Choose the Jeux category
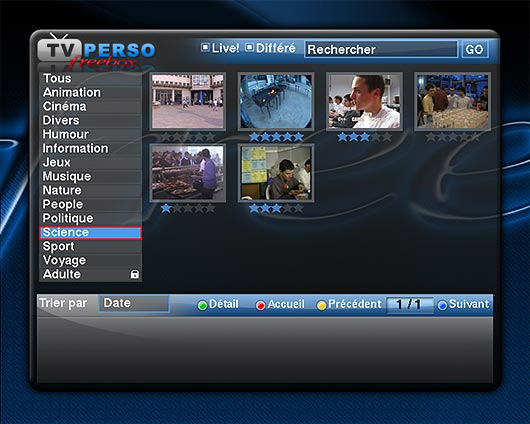 pyautogui.click(x=91, y=162)
